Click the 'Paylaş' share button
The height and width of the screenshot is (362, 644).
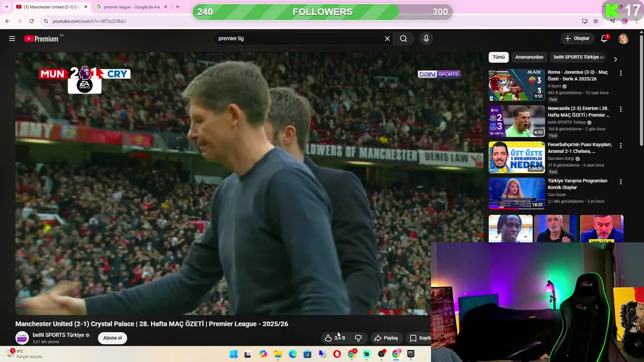[x=386, y=338]
